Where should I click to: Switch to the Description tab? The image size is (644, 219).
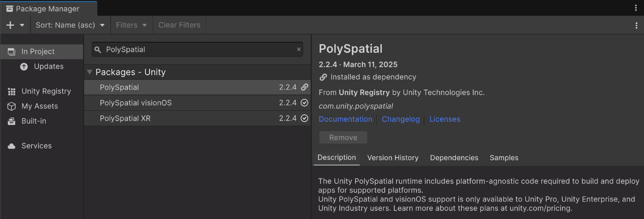click(337, 157)
